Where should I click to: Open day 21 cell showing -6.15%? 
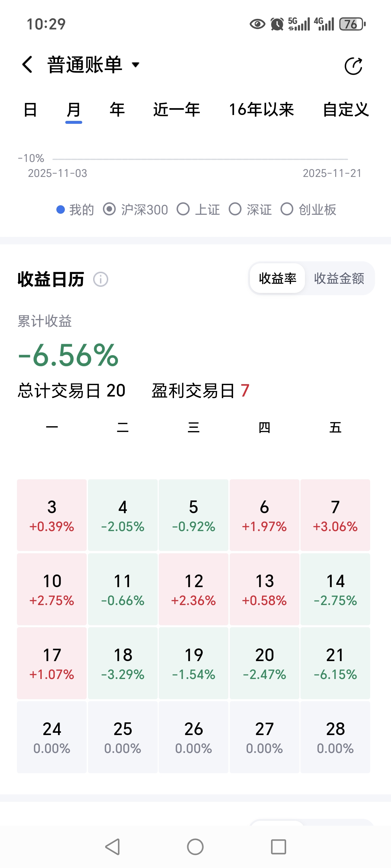pyautogui.click(x=335, y=663)
